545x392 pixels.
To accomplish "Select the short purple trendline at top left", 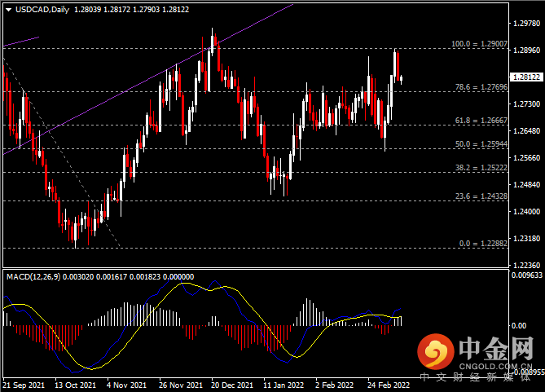I will point(20,41).
